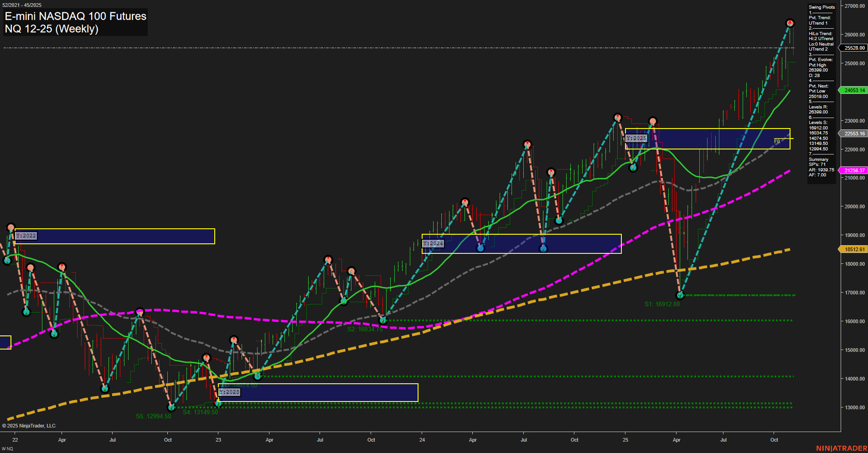The width and height of the screenshot is (868, 453).
Task: Open the Y:2025 yearly range label
Action: [636, 138]
